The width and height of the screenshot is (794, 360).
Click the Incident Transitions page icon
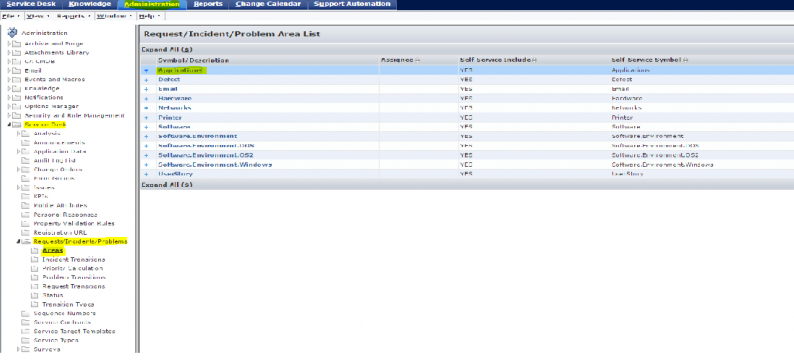(x=34, y=259)
